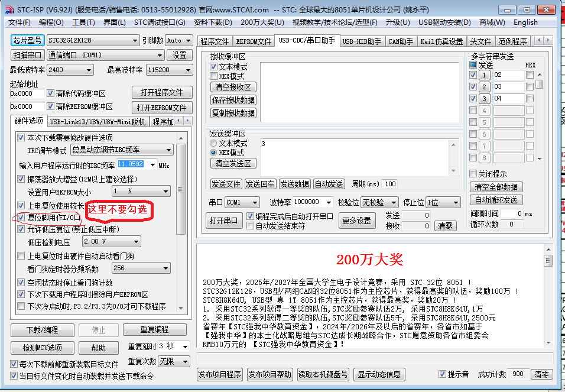565x392 pixels.
Task: Open IRC调节模式 dropdown
Action: pyautogui.click(x=122, y=150)
